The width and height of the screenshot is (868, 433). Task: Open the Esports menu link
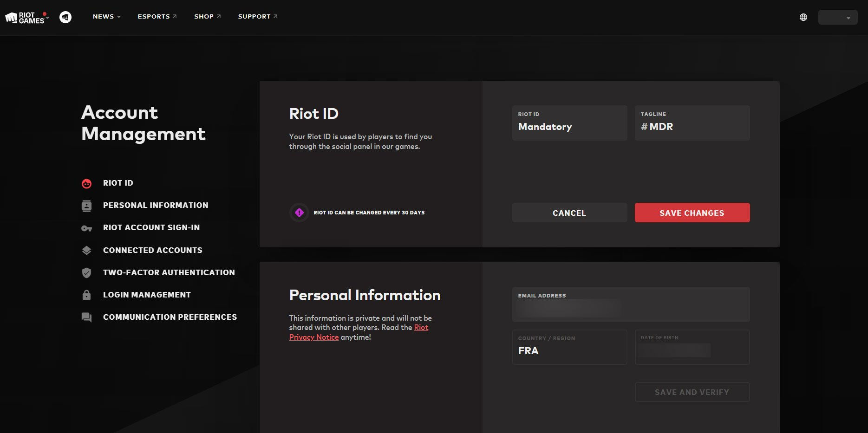pos(157,16)
